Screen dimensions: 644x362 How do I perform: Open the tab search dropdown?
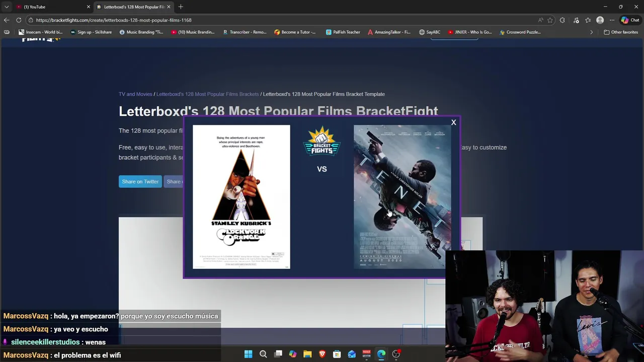click(x=6, y=7)
